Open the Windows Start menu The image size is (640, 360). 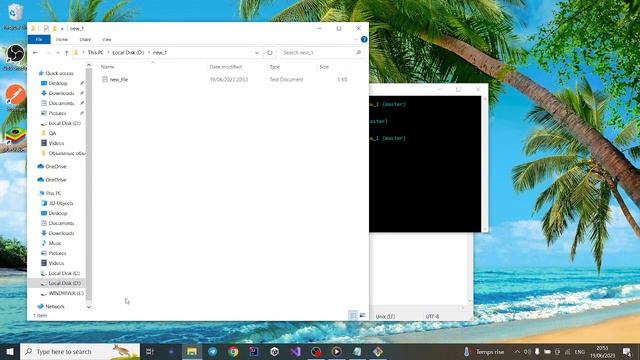(9, 351)
